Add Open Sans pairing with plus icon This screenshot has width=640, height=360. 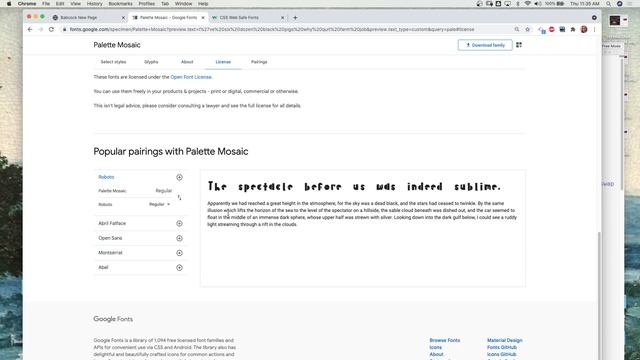[x=179, y=238]
